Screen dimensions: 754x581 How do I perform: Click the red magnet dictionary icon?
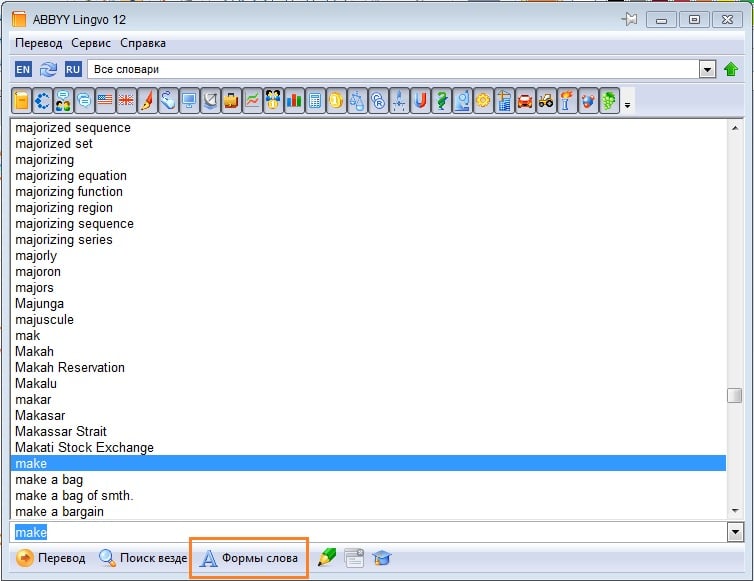[420, 101]
